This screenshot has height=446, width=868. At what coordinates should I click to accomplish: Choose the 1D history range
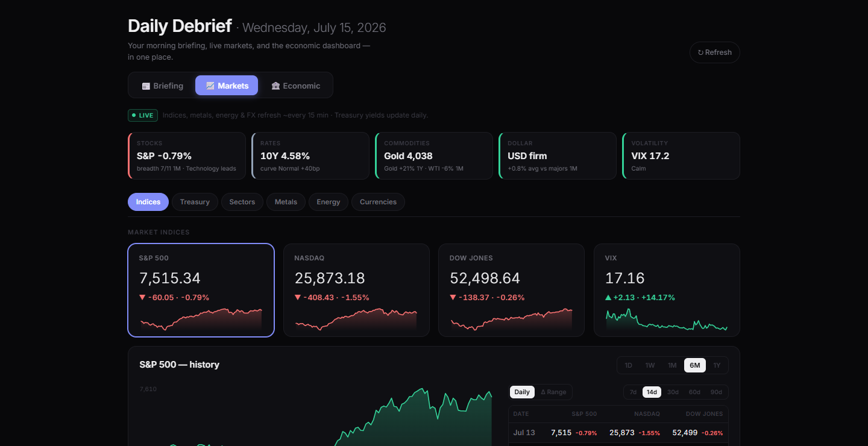tap(628, 365)
